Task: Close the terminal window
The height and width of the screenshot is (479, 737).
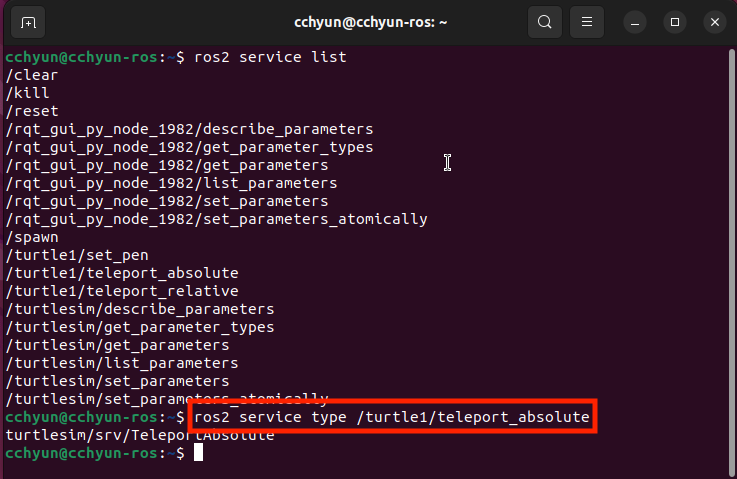Action: point(715,22)
